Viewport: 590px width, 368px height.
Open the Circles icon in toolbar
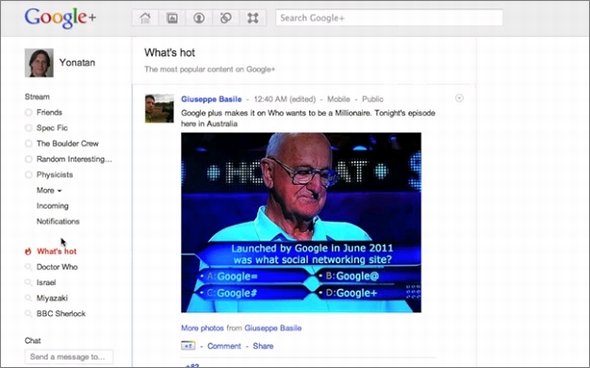click(226, 18)
